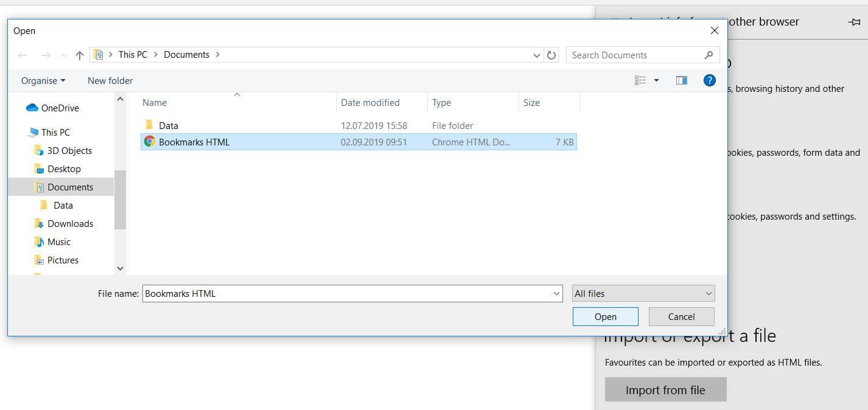Click the Import from file button
The width and height of the screenshot is (868, 410).
click(665, 389)
